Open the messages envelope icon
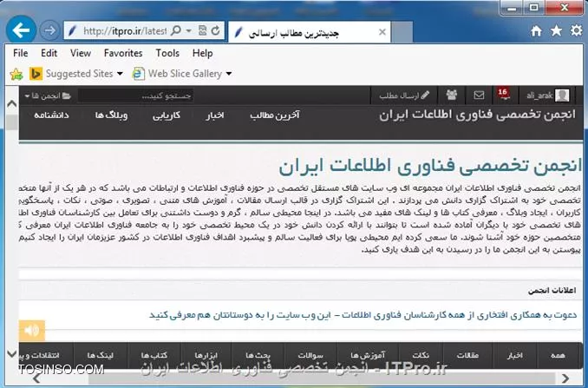Viewport: 588px width, 388px height. pos(479,95)
